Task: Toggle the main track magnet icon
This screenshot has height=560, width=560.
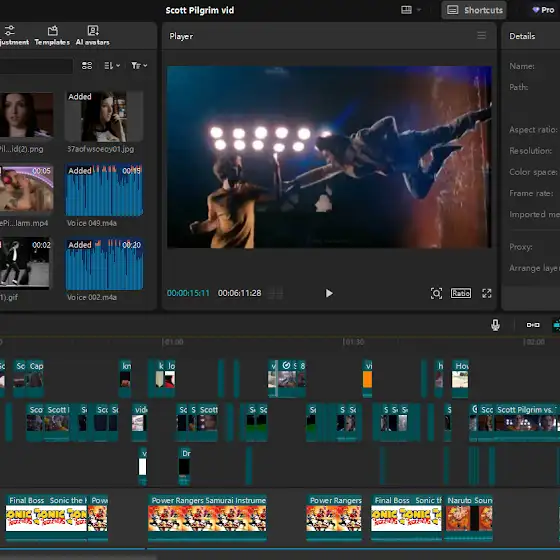Action: tap(533, 325)
